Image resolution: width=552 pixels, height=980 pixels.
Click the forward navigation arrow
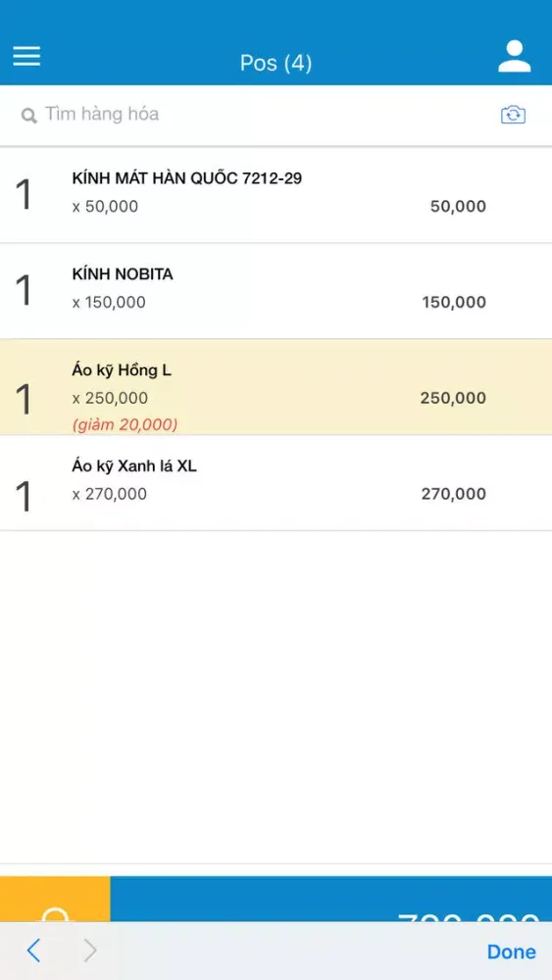point(90,951)
